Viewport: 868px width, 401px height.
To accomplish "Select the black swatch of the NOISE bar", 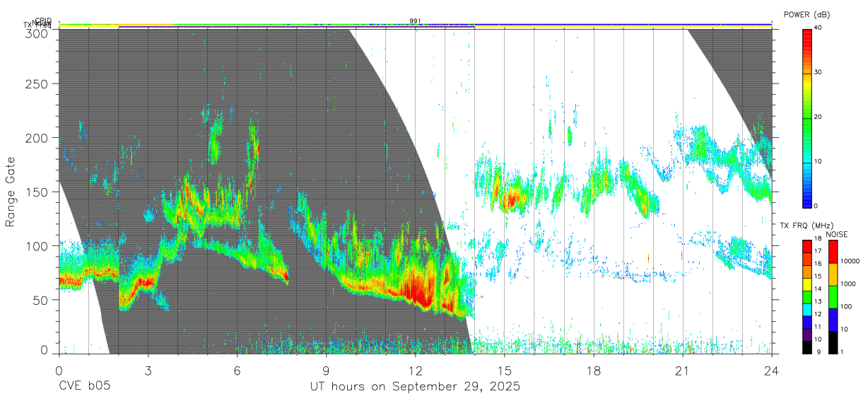I will click(x=833, y=342).
